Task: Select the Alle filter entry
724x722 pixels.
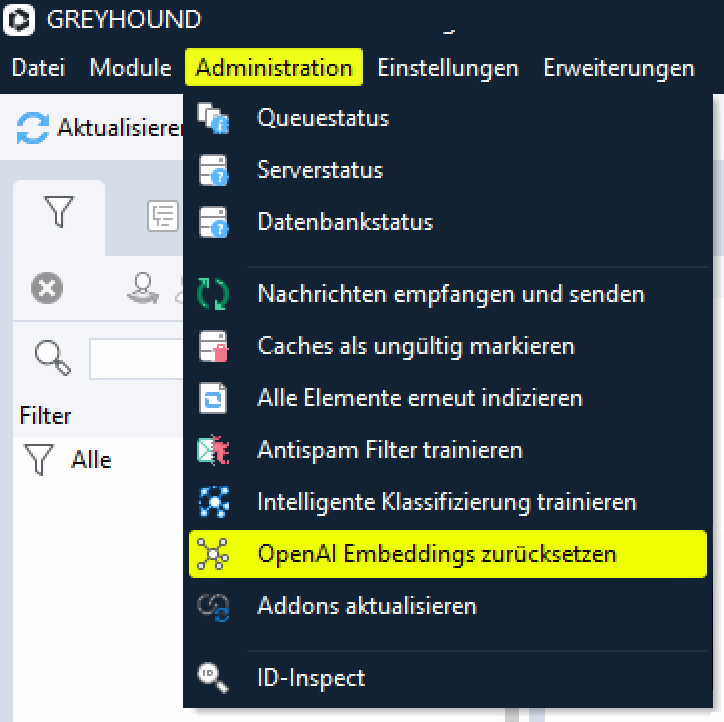Action: pyautogui.click(x=90, y=460)
